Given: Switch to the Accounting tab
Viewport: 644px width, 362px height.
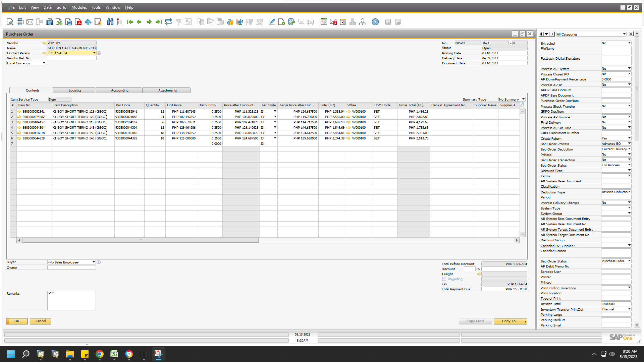Looking at the screenshot, I should (x=119, y=90).
